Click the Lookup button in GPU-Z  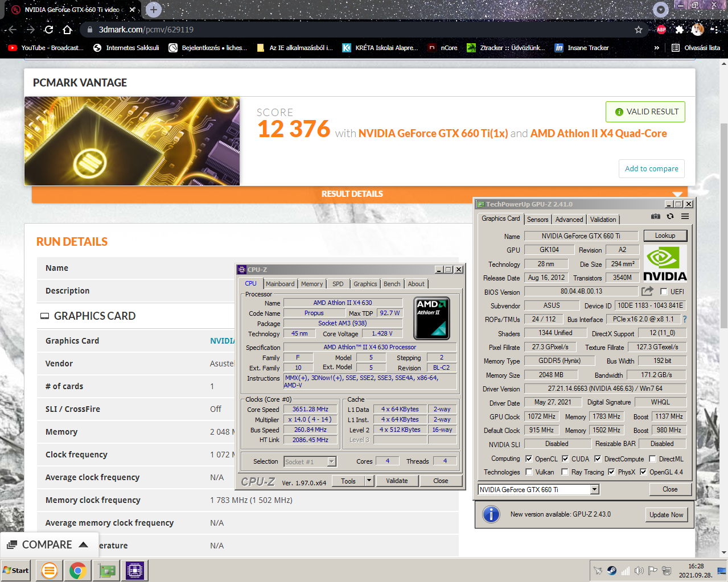coord(665,236)
